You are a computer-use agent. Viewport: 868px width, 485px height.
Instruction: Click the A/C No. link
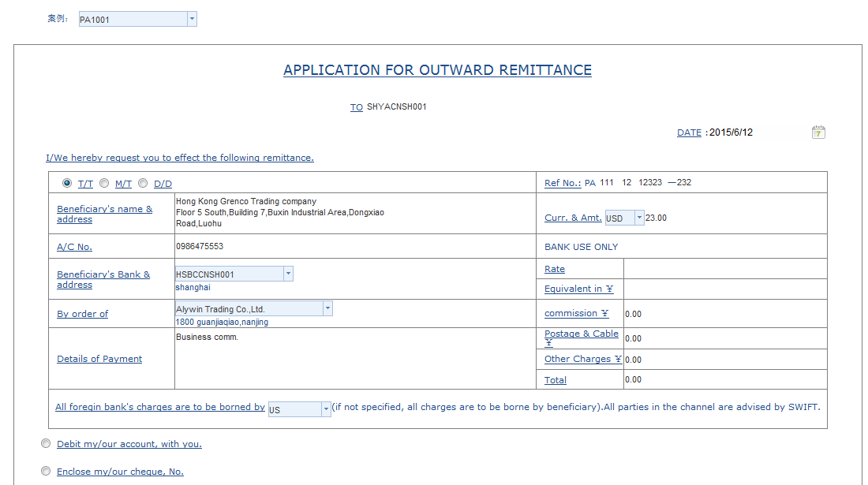click(x=74, y=247)
